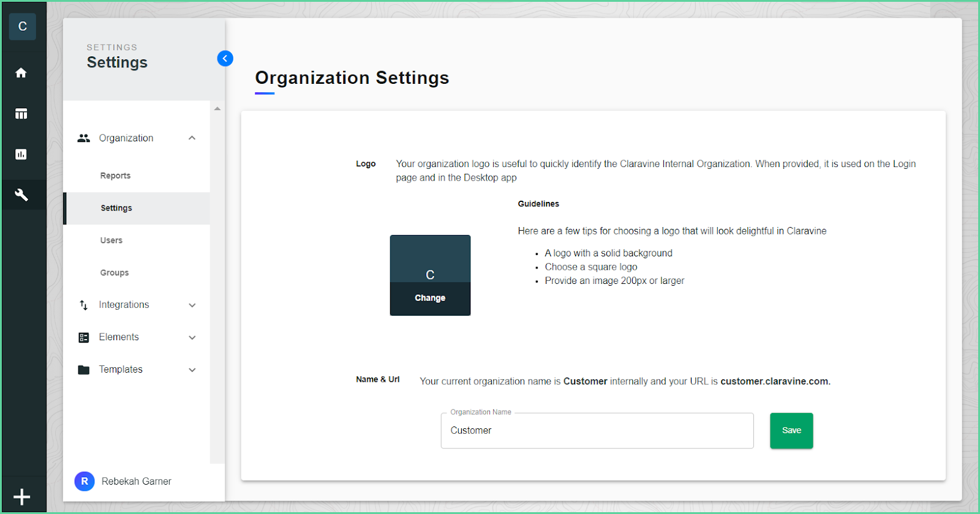
Task: Click the Organization Settings heading
Action: 352,78
